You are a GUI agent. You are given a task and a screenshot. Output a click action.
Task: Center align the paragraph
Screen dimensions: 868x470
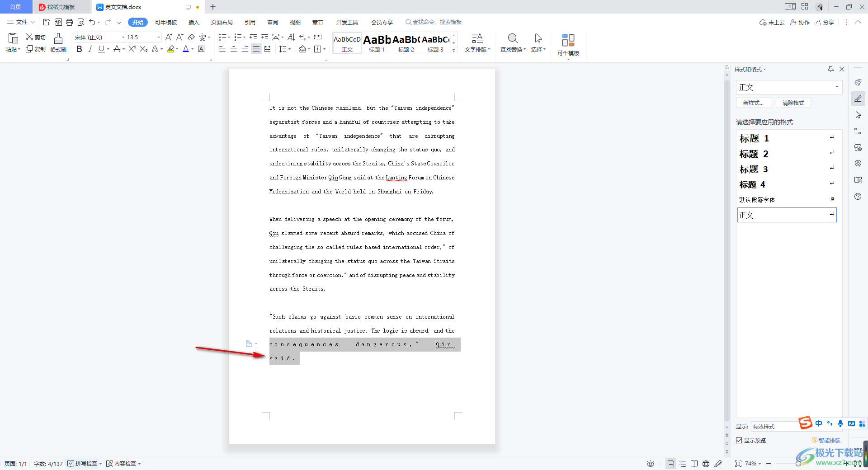(233, 49)
